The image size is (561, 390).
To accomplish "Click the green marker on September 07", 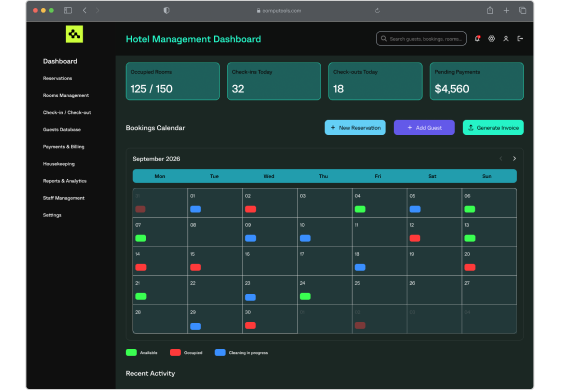I will 141,238.
